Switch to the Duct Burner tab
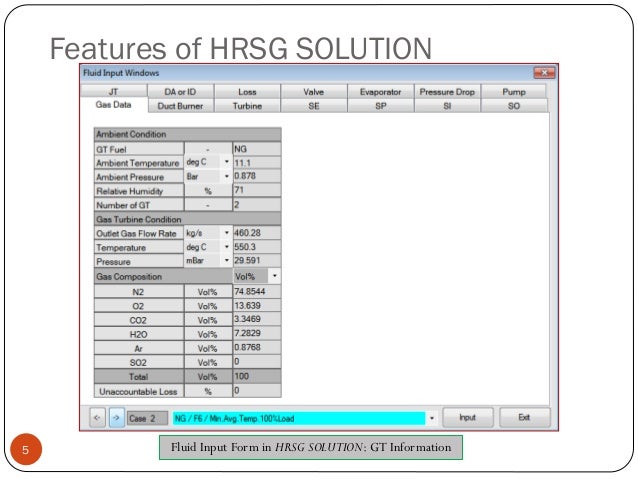This screenshot has width=638, height=479. coord(180,106)
